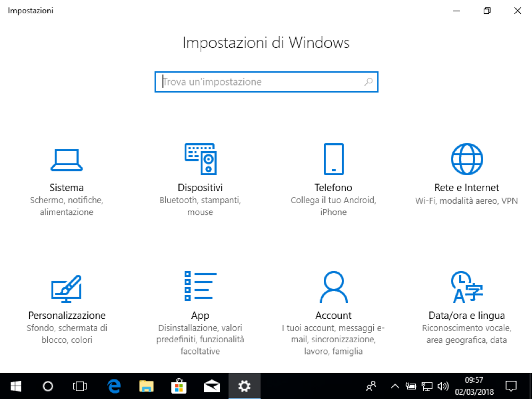Click the Sistema heading text
The width and height of the screenshot is (532, 399).
click(66, 187)
